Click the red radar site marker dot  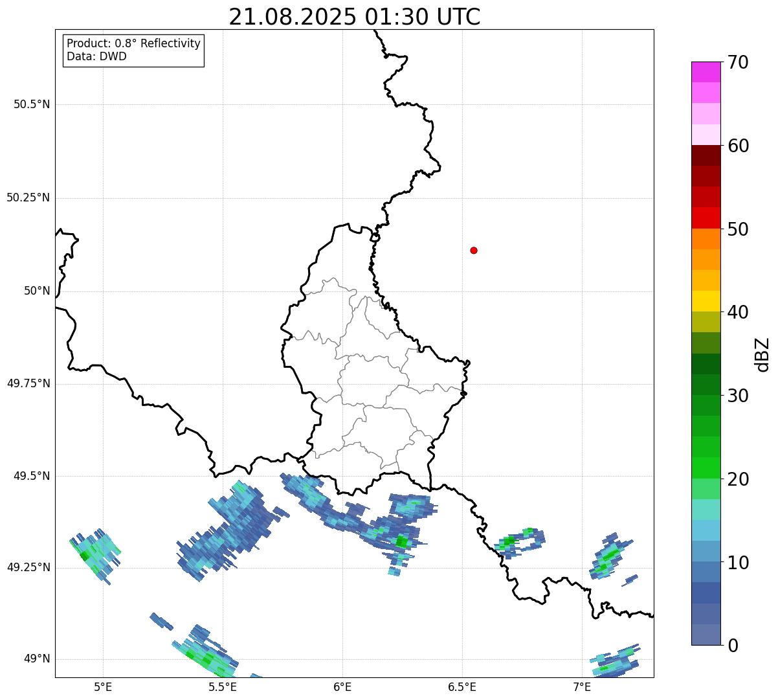coord(474,250)
